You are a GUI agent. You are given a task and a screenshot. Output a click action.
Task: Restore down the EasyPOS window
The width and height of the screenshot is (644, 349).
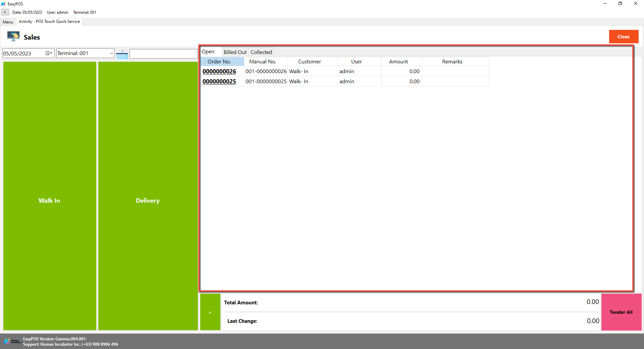coord(620,4)
